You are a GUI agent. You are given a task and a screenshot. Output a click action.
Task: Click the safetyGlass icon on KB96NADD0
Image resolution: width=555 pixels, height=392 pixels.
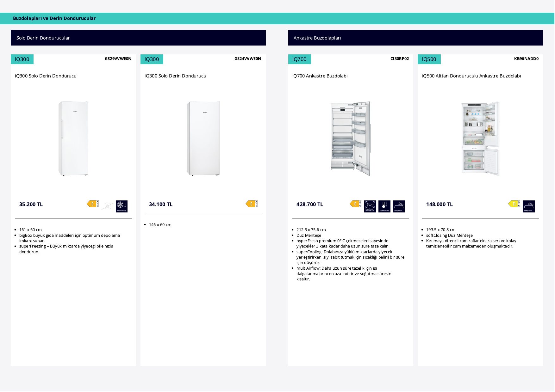(x=529, y=206)
